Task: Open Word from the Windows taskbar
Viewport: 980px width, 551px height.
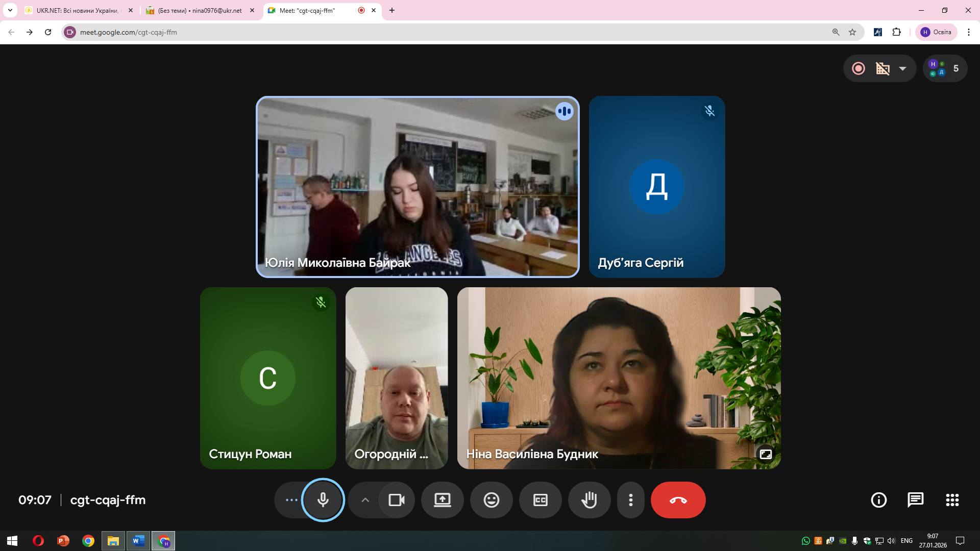Action: [x=138, y=541]
